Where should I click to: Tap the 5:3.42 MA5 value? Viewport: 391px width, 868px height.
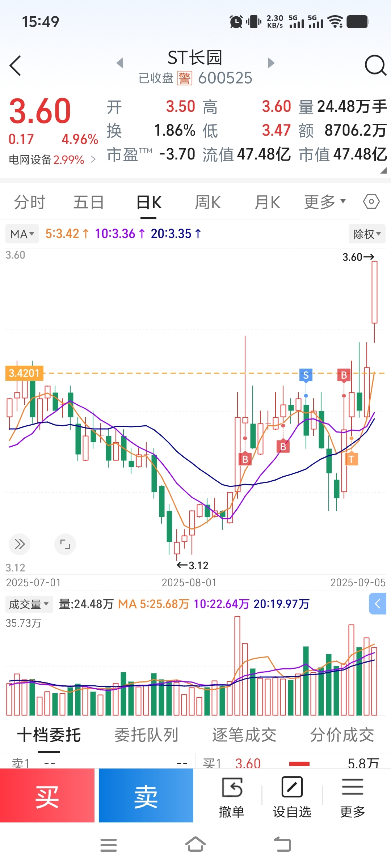pos(67,234)
